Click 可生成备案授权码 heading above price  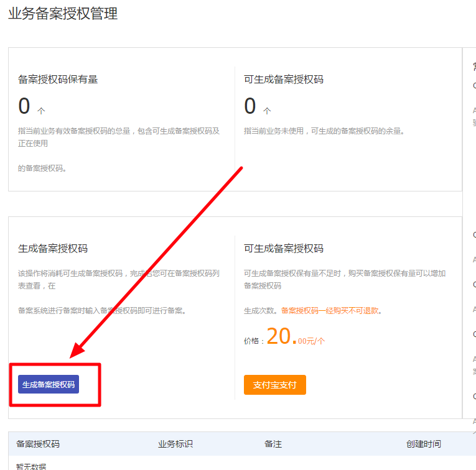tap(284, 248)
